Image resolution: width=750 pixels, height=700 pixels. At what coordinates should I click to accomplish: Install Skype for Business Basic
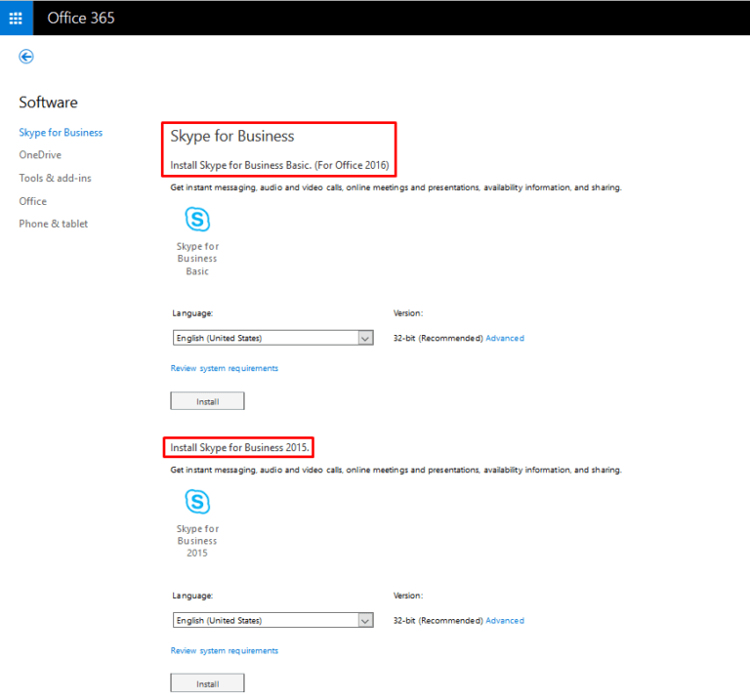[x=208, y=401]
